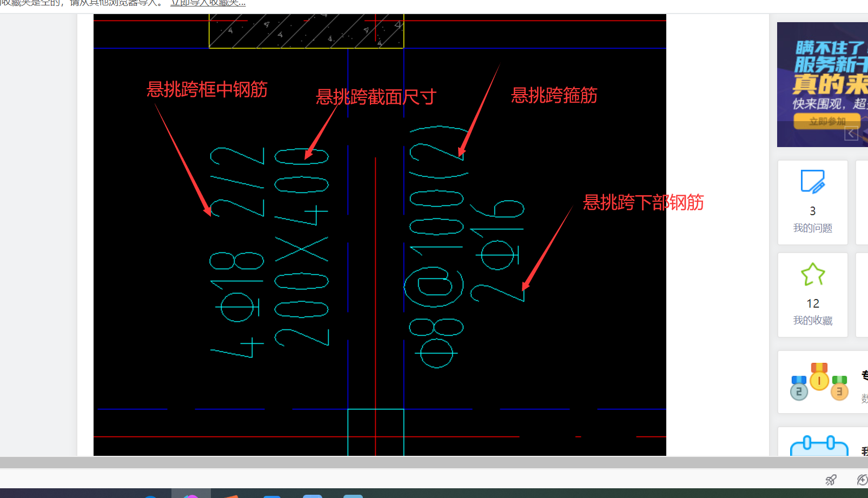Viewport: 868px width, 498px height.
Task: Open the gold-silver-bronze medals ranking icon
Action: [x=819, y=382]
